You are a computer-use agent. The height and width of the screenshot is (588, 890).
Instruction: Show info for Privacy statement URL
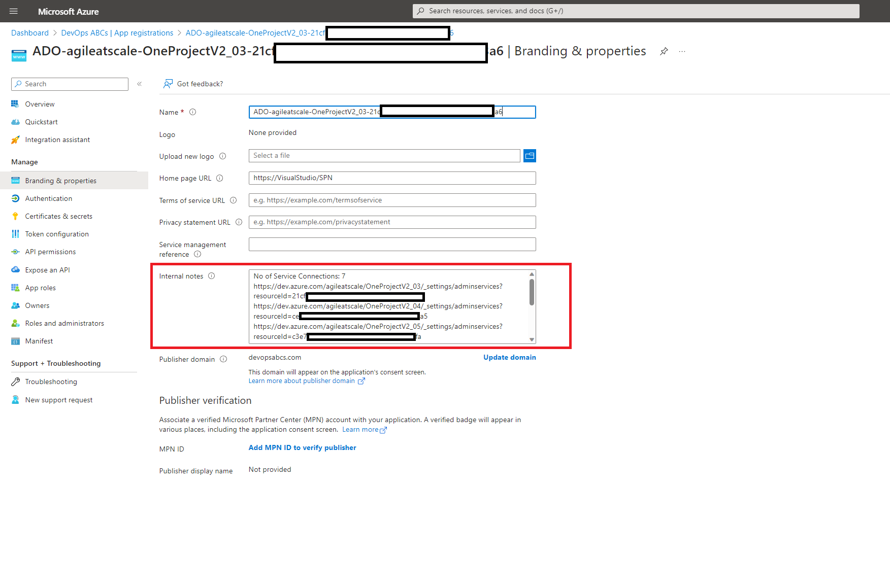click(239, 222)
